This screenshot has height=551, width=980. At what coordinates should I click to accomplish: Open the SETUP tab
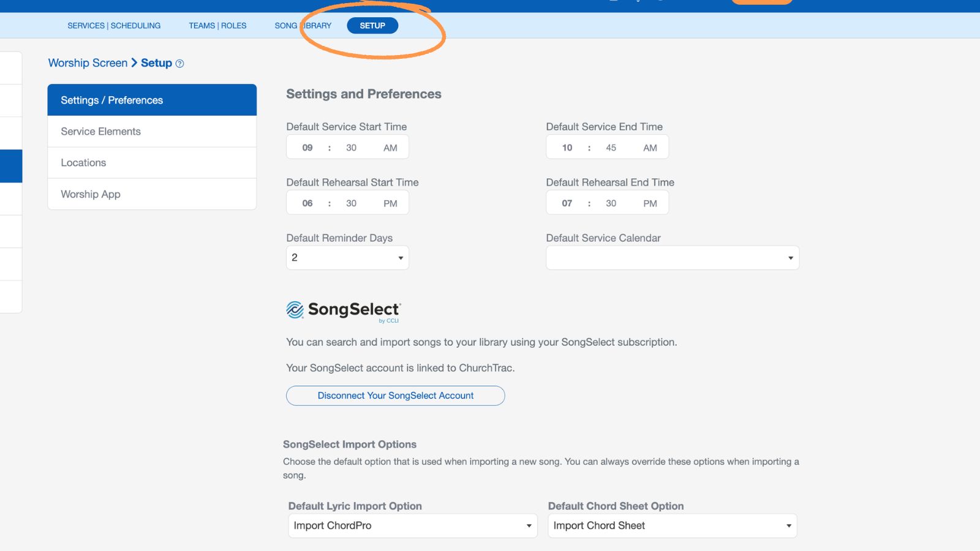[372, 25]
